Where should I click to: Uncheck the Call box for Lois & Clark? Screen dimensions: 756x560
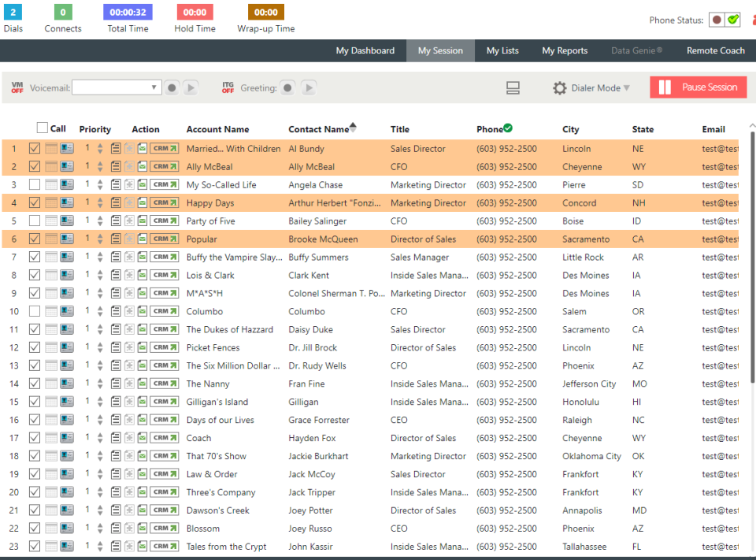(34, 275)
